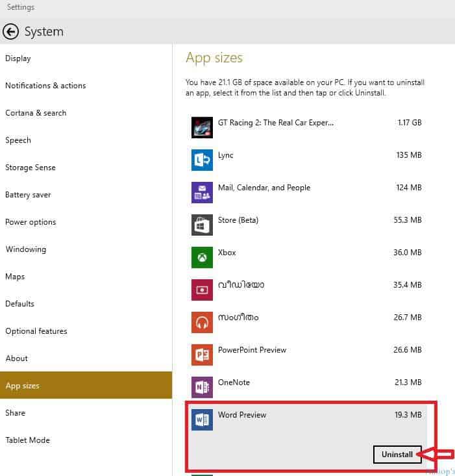This screenshot has width=455, height=476.
Task: Select the Lync app name
Action: (226, 156)
